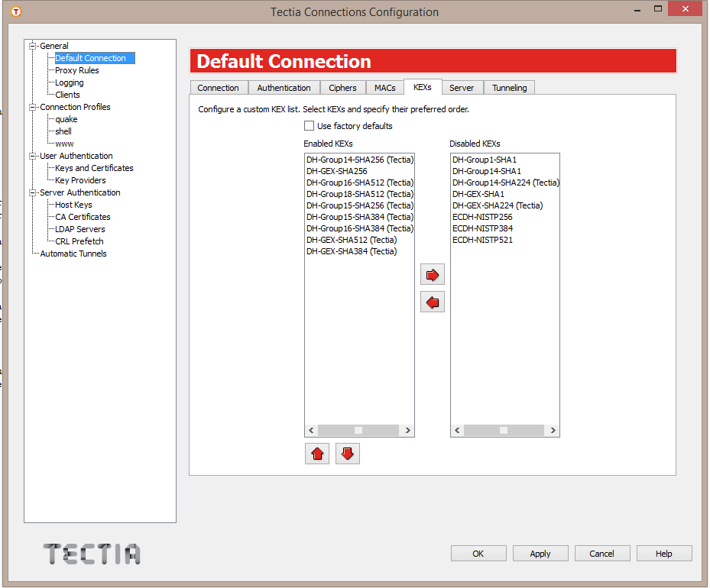Screen dimensions: 710x588
Task: Select the Connection Profiles tree node
Action: (75, 107)
